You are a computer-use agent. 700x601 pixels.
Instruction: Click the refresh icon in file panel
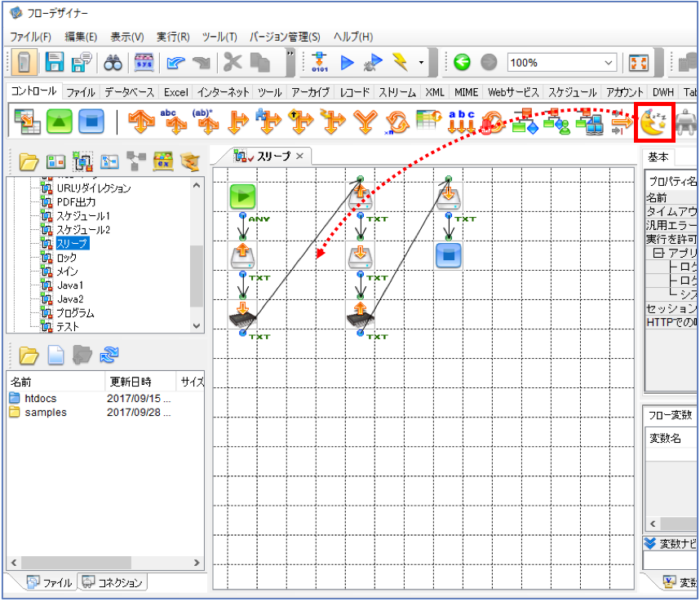109,356
